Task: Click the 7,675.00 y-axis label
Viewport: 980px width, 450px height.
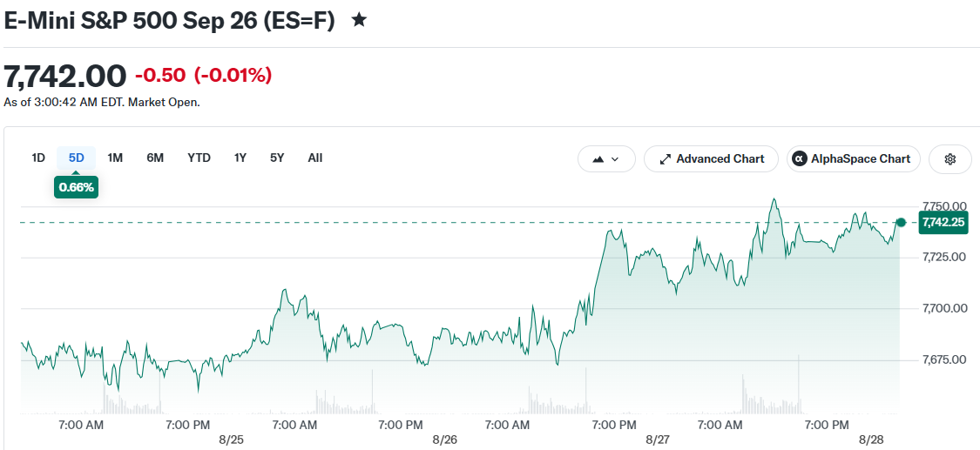Action: click(944, 359)
